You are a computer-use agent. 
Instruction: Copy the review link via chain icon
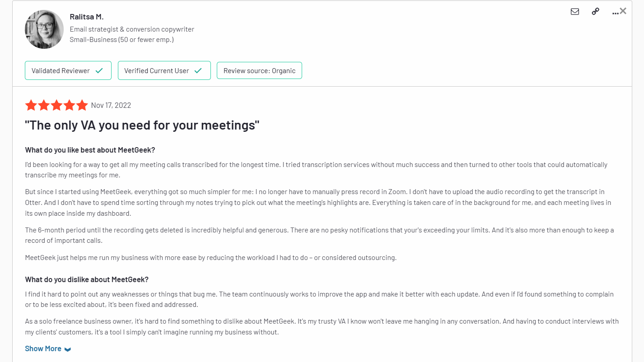(x=595, y=11)
